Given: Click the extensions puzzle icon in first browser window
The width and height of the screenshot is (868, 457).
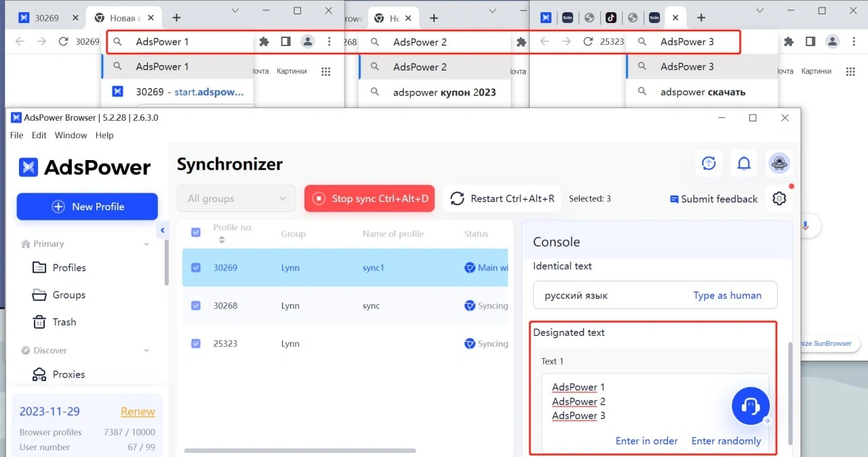Looking at the screenshot, I should (x=264, y=41).
